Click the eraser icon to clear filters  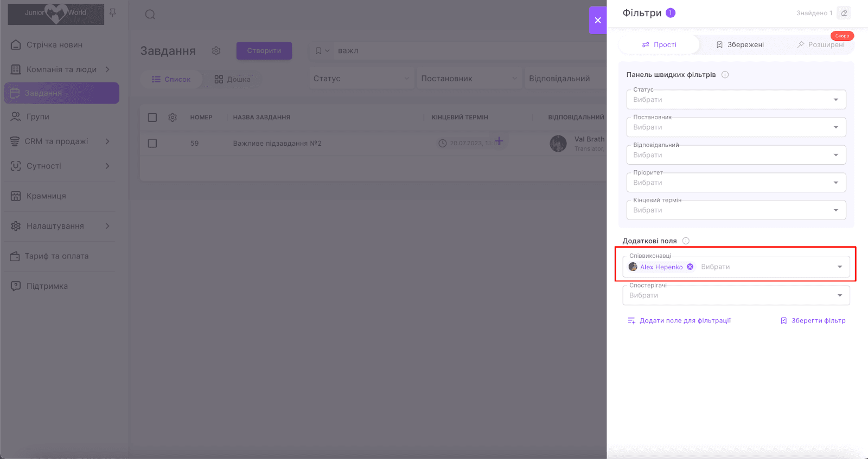coord(844,13)
